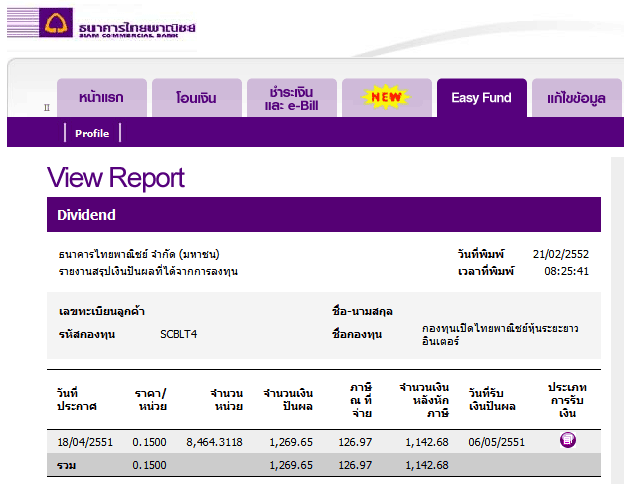The image size is (624, 484).
Task: Select fund name กองทุนเปิดไทยพาณิชย์หุ้นระยะยาว อินเตอร์
Action: click(500, 334)
